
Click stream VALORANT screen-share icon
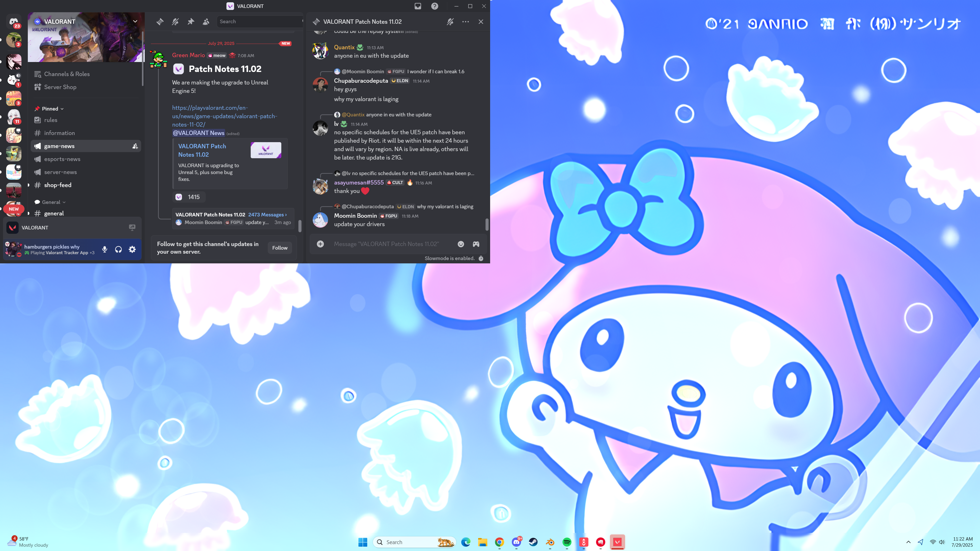click(132, 227)
